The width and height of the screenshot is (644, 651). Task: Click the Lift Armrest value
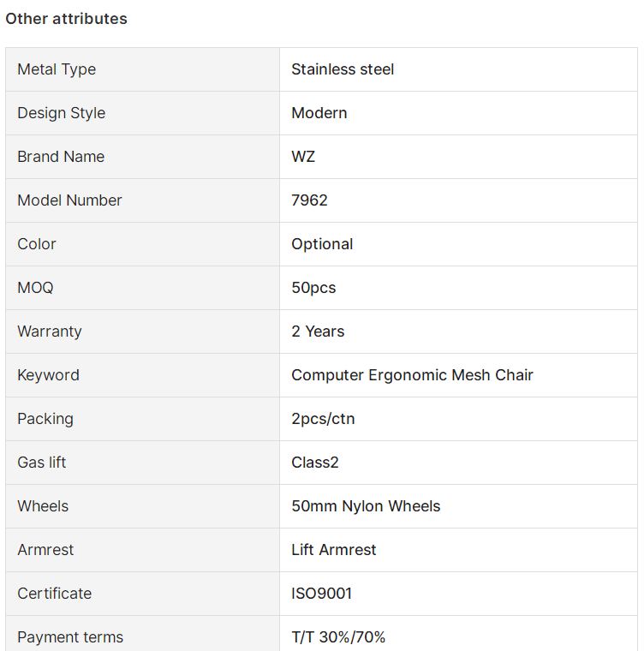pos(334,550)
